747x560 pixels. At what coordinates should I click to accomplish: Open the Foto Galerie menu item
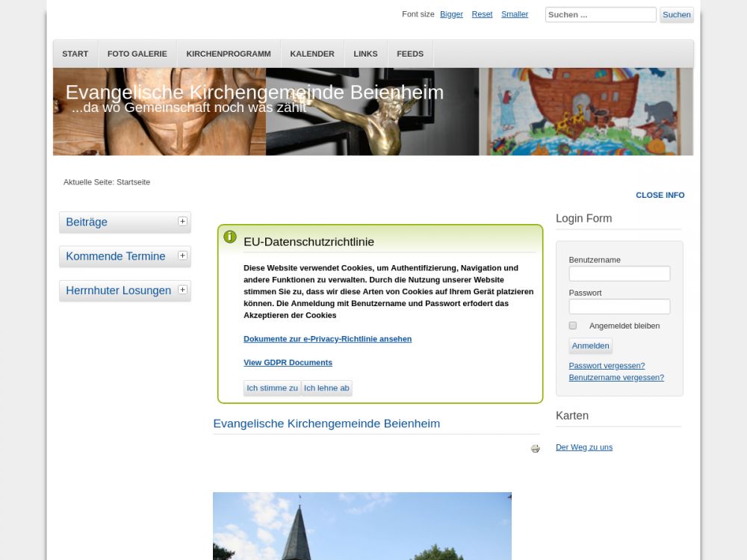(x=137, y=54)
